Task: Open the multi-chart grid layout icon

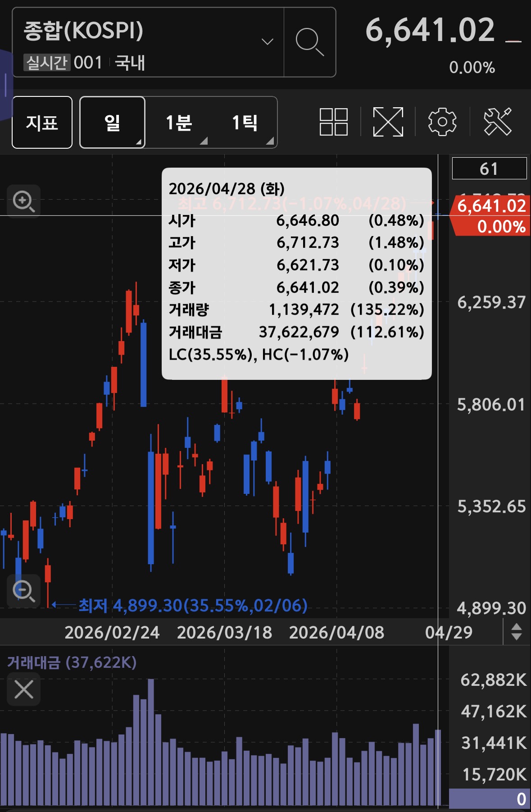Action: 334,122
